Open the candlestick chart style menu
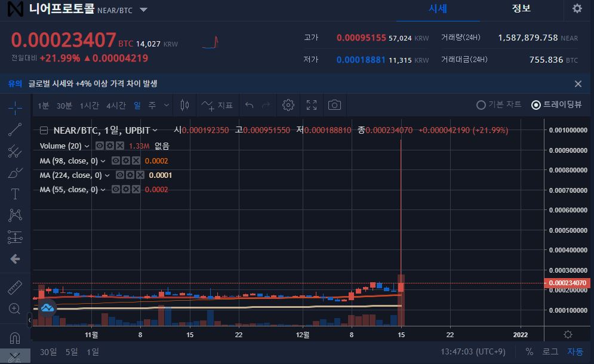 tap(185, 105)
